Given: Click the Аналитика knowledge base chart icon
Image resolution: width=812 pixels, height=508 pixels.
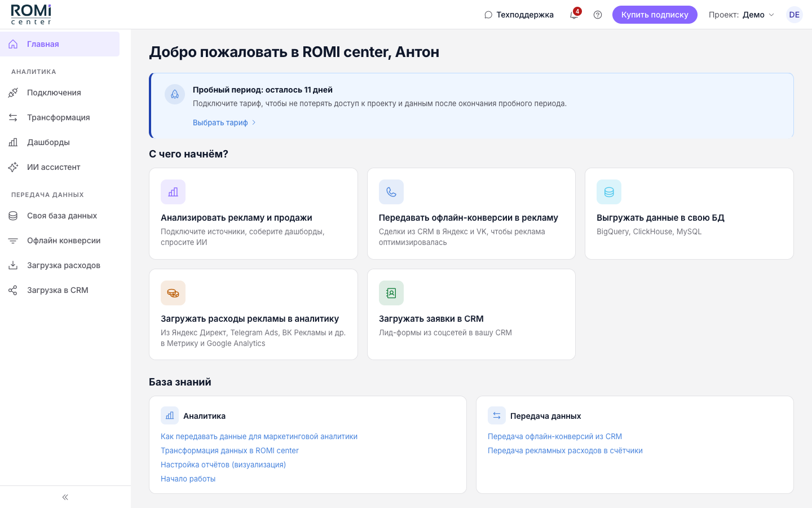Looking at the screenshot, I should click(x=170, y=415).
